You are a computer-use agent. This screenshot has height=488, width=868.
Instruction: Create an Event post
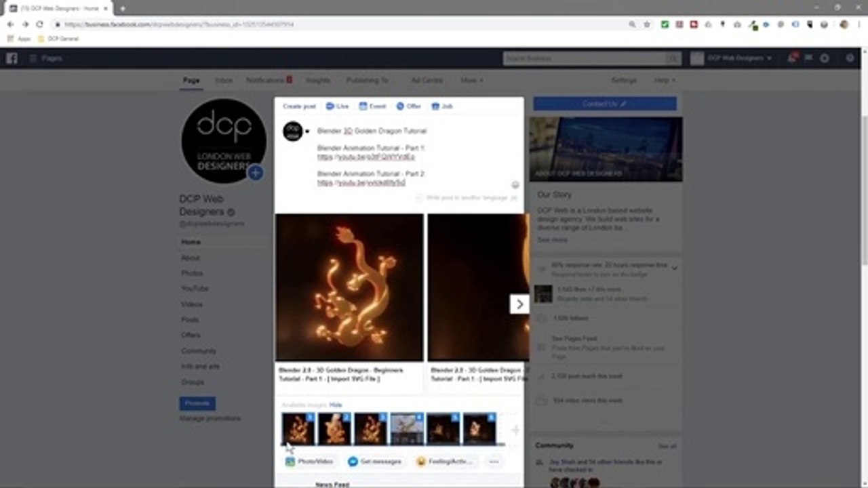[x=372, y=106]
